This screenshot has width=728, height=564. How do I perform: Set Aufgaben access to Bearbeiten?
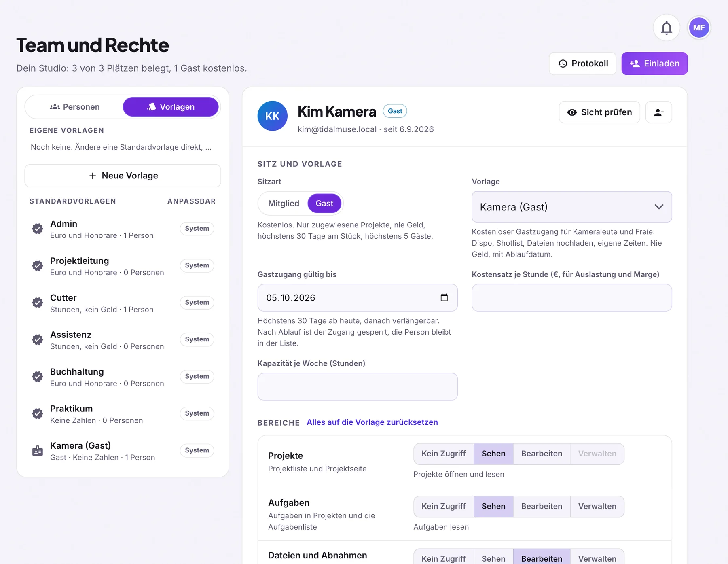point(542,507)
